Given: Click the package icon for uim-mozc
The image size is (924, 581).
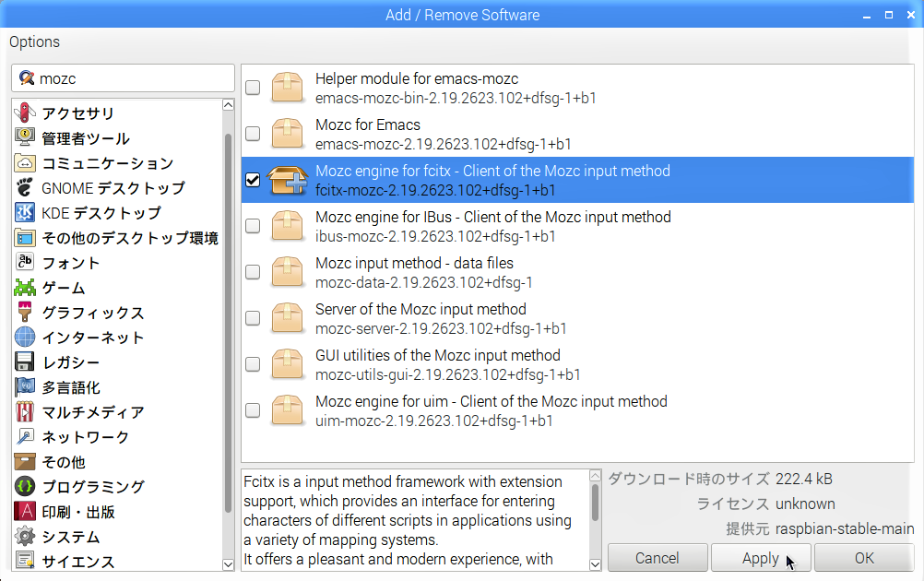Looking at the screenshot, I should [x=287, y=410].
